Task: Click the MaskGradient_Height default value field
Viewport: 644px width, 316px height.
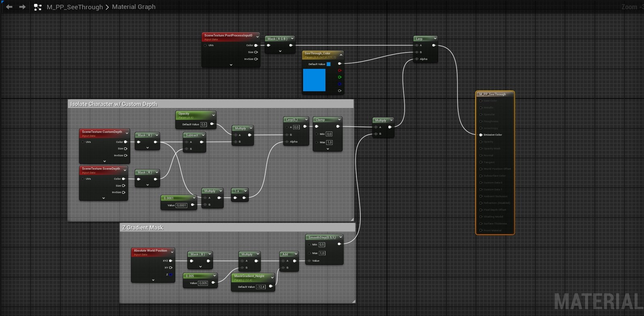Action: [x=261, y=287]
